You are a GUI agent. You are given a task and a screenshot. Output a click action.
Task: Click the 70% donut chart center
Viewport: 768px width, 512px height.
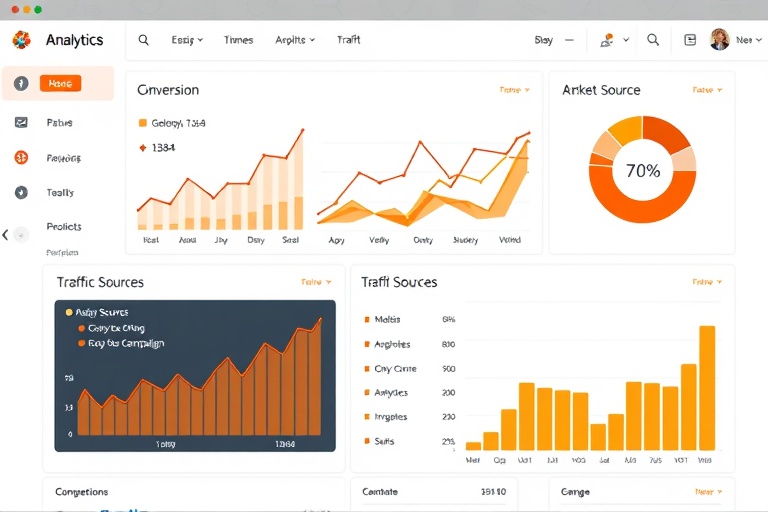point(642,171)
